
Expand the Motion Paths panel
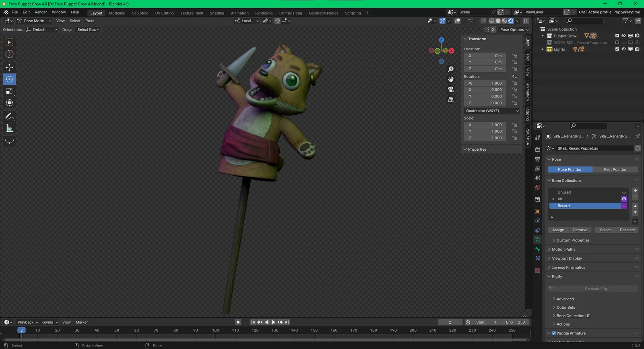(x=563, y=249)
